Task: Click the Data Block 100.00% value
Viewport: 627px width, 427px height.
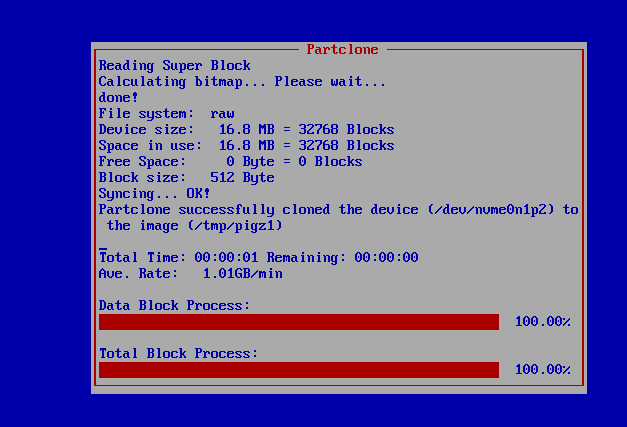Action: 543,321
